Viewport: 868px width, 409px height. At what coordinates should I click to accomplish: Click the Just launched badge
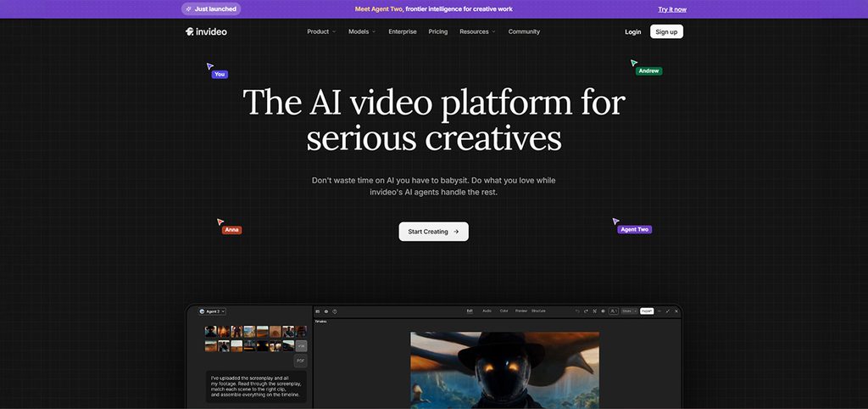coord(211,8)
